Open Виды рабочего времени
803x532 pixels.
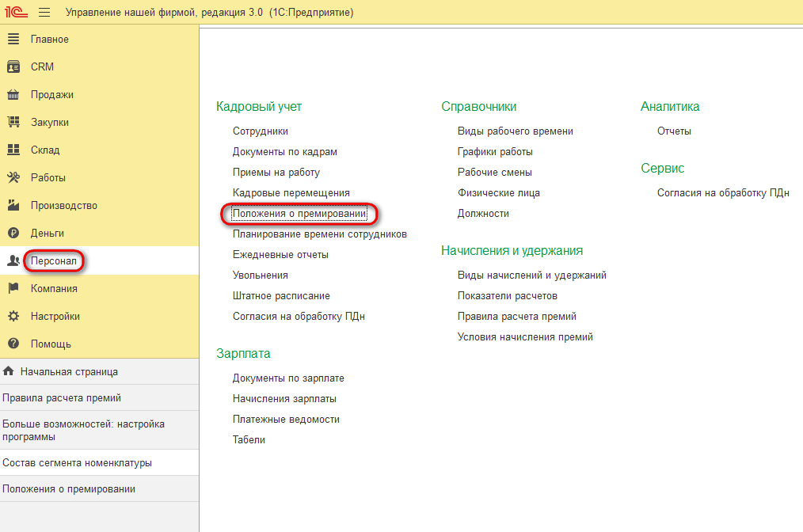[516, 131]
